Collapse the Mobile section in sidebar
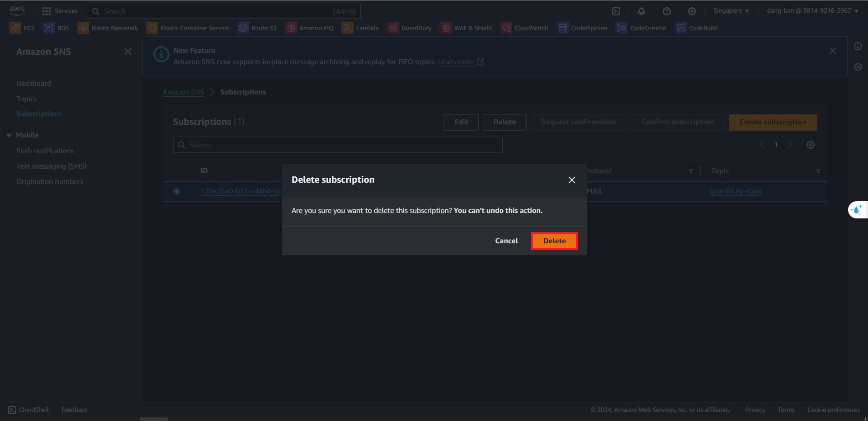The width and height of the screenshot is (868, 421). (9, 135)
